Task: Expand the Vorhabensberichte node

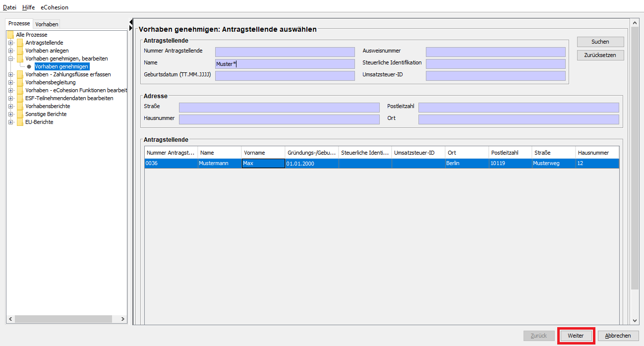Action: [x=10, y=106]
